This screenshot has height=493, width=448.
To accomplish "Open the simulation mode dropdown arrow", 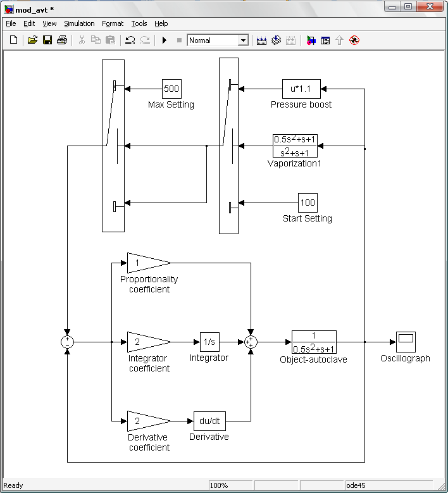I will [x=243, y=41].
